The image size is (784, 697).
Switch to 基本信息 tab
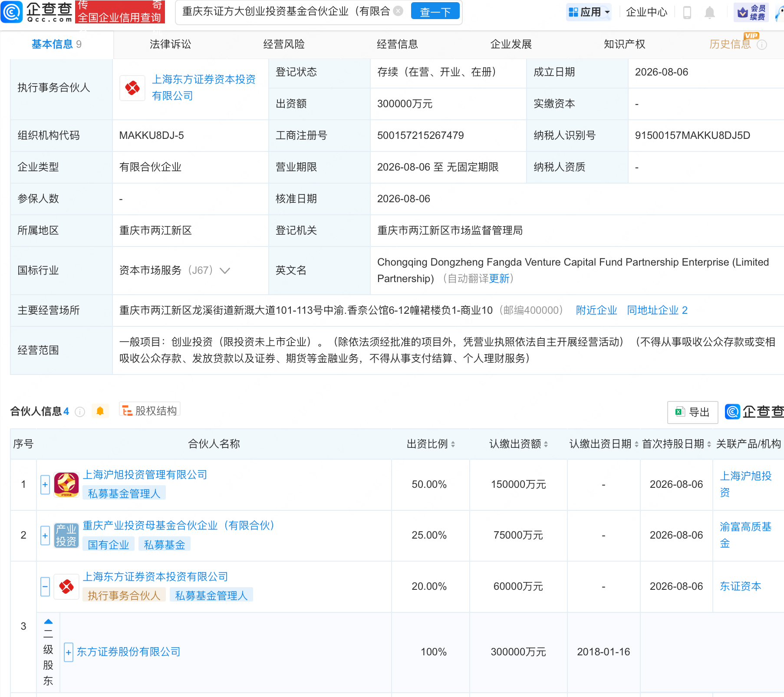(x=56, y=44)
